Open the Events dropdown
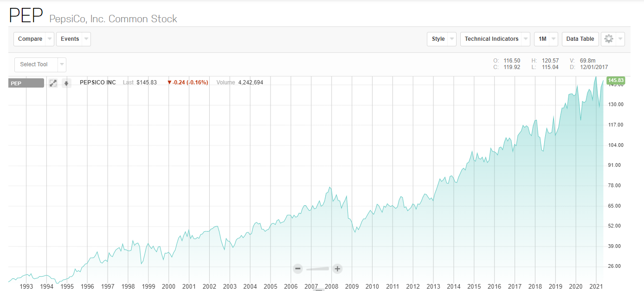This screenshot has height=291, width=644. pos(73,39)
